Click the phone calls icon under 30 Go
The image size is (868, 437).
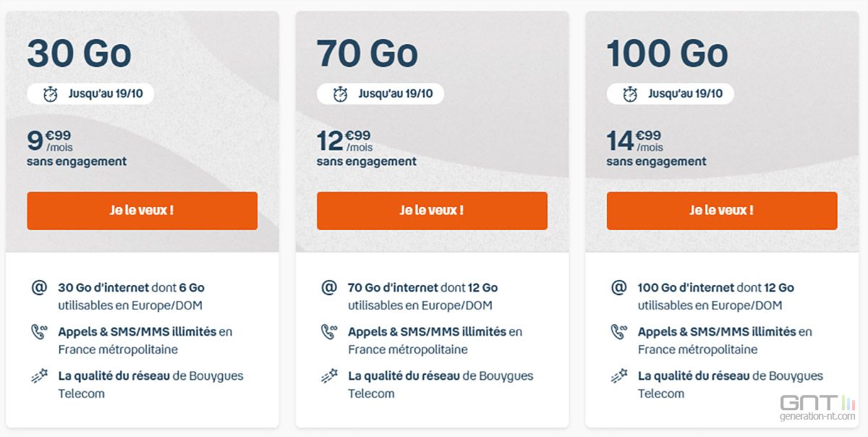(39, 332)
